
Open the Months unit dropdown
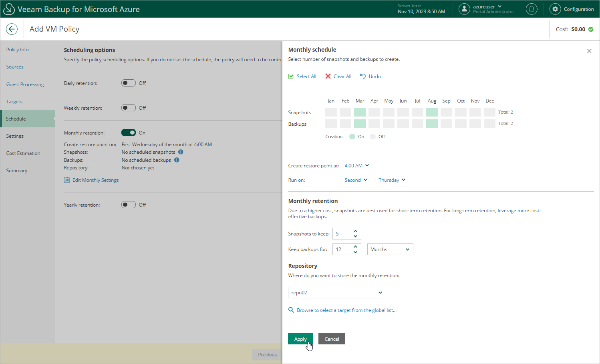tap(390, 249)
